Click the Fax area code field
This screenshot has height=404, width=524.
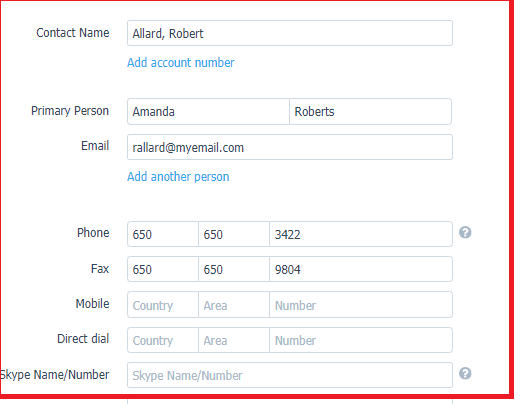point(234,269)
